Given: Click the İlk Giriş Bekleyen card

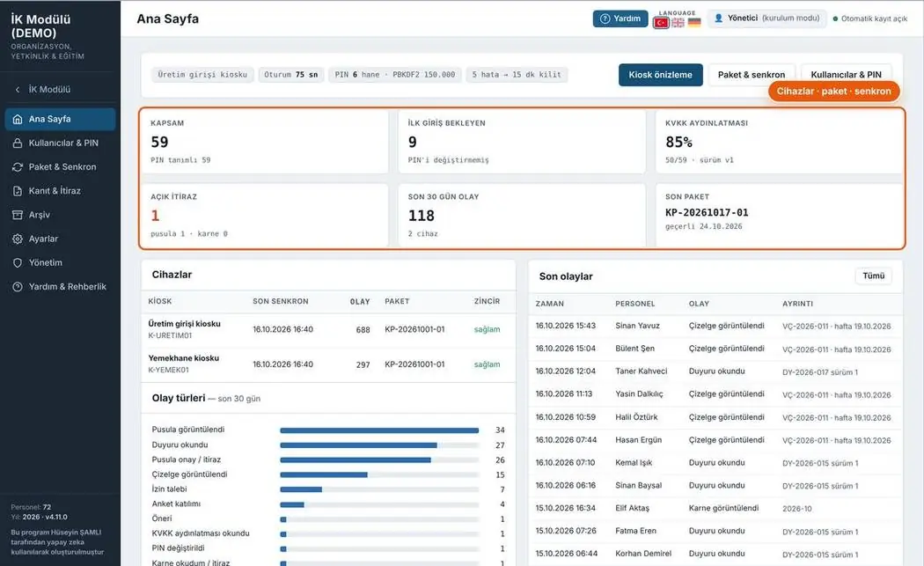Looking at the screenshot, I should tap(522, 142).
